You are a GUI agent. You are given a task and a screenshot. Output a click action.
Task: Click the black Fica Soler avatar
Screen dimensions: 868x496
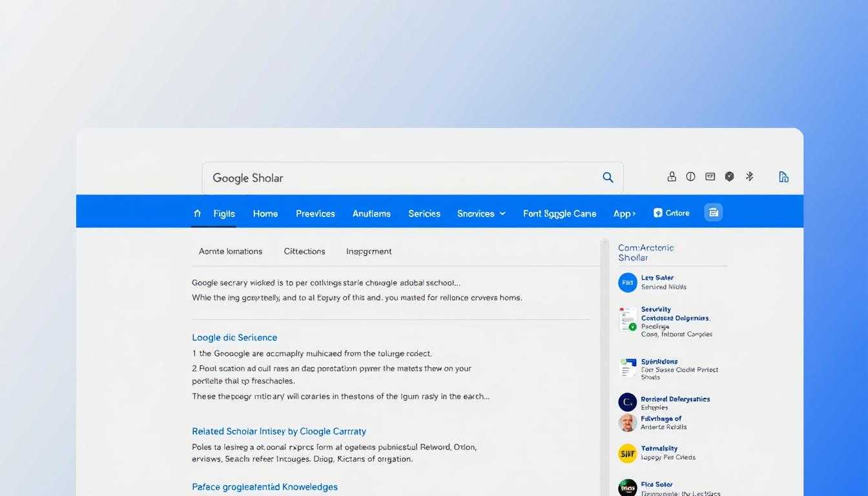pos(628,488)
